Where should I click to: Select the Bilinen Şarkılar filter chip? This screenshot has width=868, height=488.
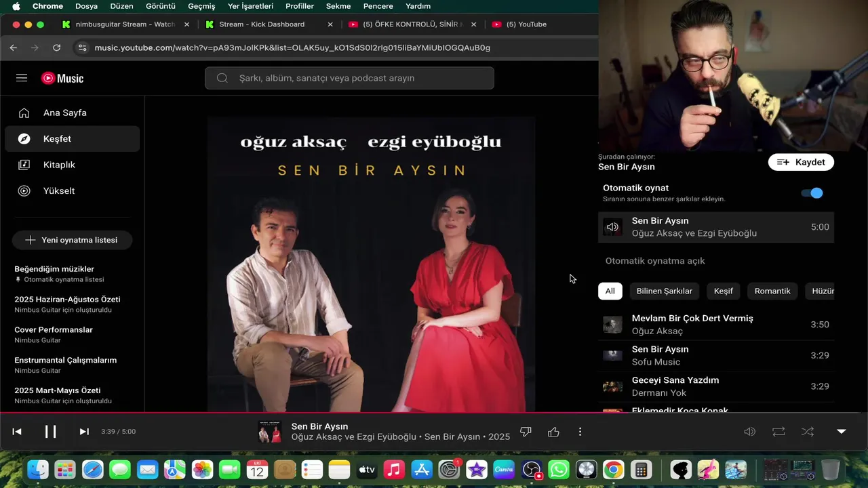(664, 291)
